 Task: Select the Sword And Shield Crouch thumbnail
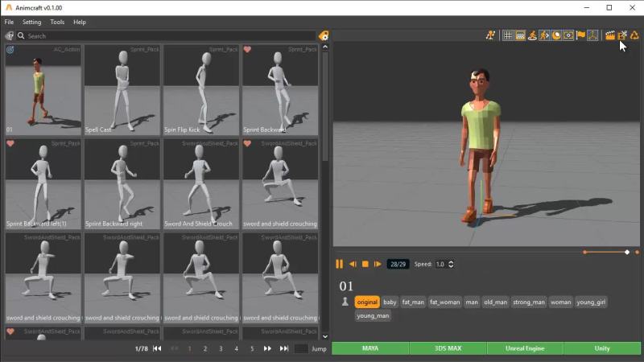[200, 184]
